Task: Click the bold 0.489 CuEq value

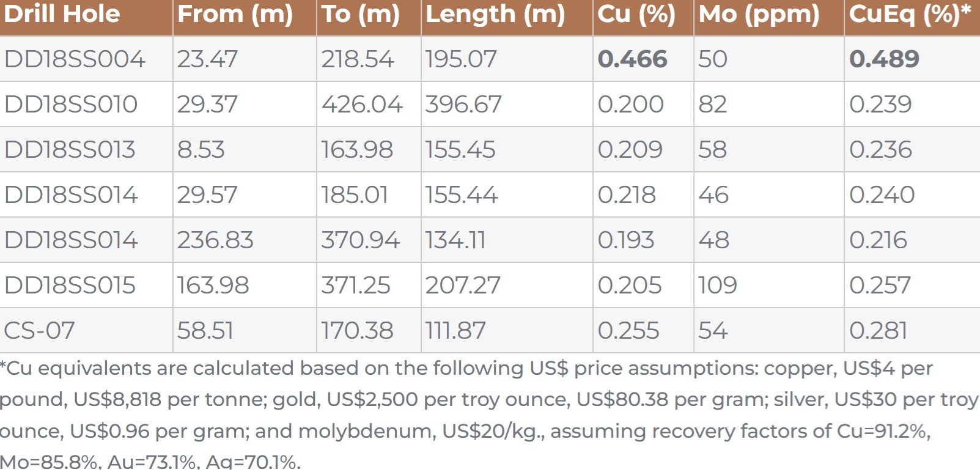Action: [884, 59]
